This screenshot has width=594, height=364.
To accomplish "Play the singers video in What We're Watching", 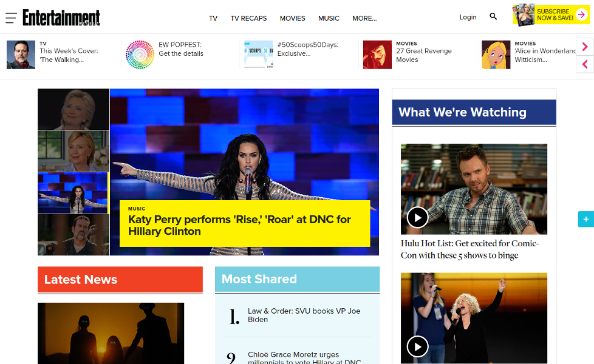I will click(417, 346).
